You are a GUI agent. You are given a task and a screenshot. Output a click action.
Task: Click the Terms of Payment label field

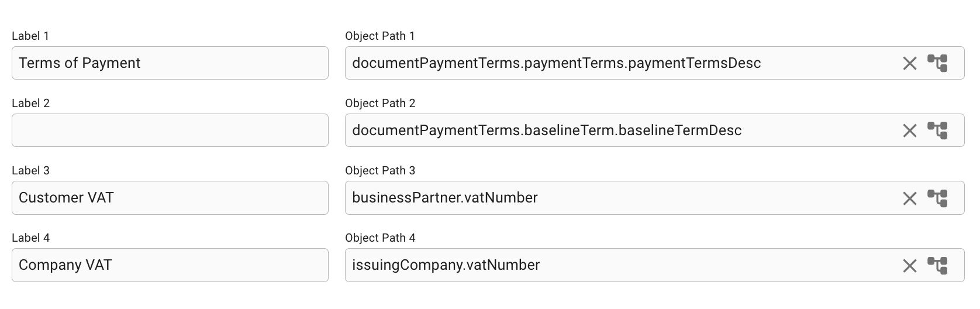(170, 63)
